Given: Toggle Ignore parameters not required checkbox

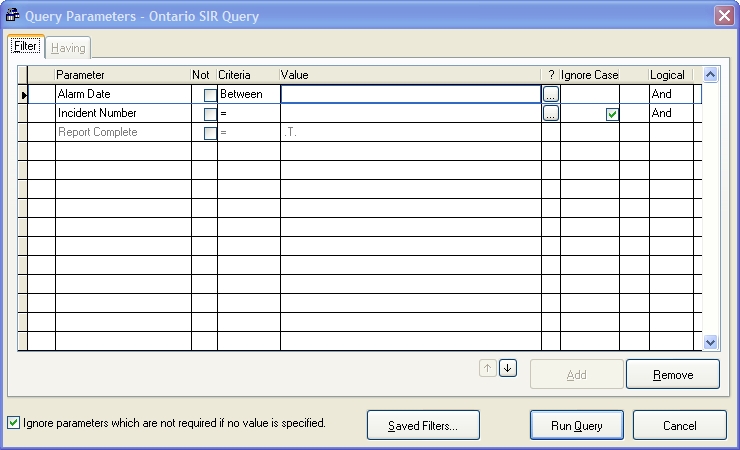Looking at the screenshot, I should pos(13,423).
